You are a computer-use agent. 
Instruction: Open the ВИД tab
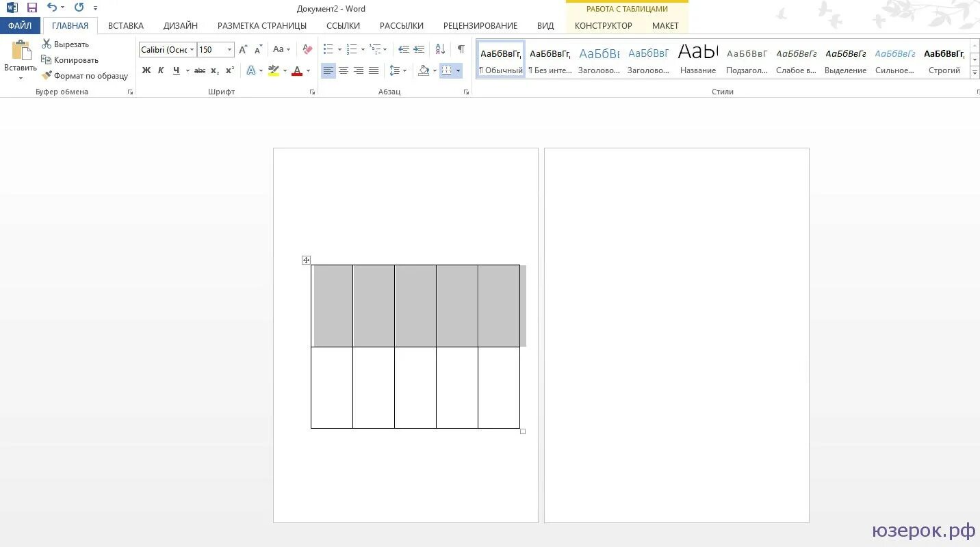point(545,26)
